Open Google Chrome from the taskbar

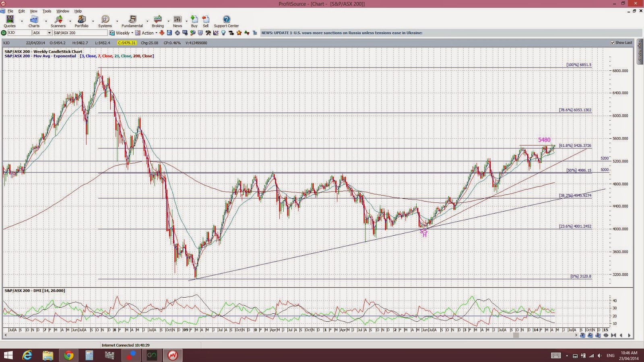pyautogui.click(x=68, y=355)
